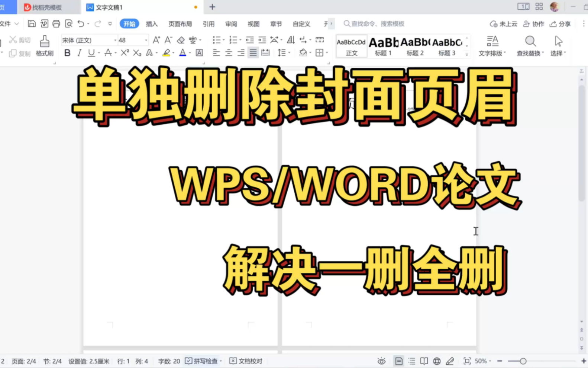The image size is (588, 368).
Task: Center align the text
Action: pos(229,53)
